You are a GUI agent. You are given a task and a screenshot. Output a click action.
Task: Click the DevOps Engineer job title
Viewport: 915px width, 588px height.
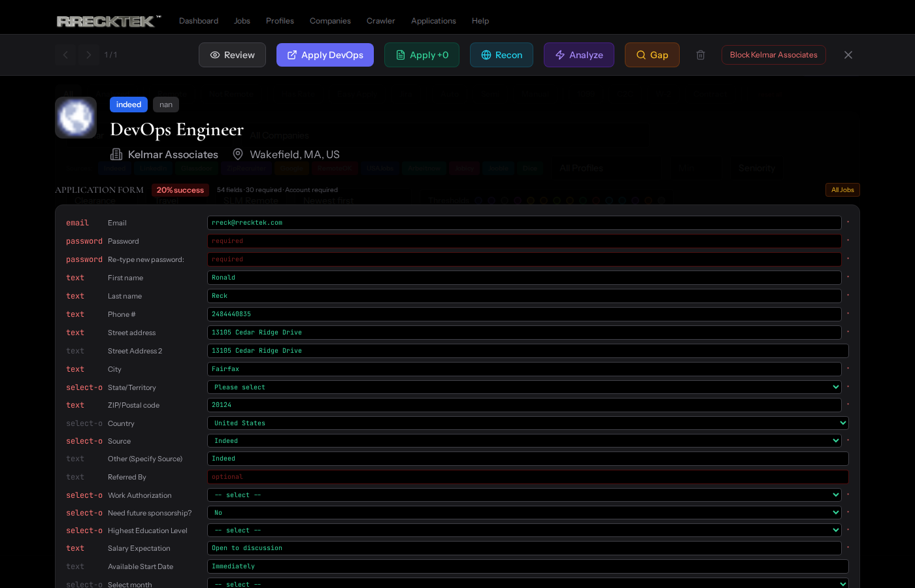176,129
